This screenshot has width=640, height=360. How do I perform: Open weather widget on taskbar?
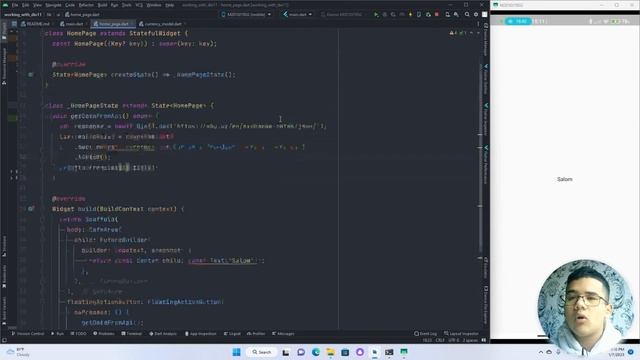(x=19, y=352)
